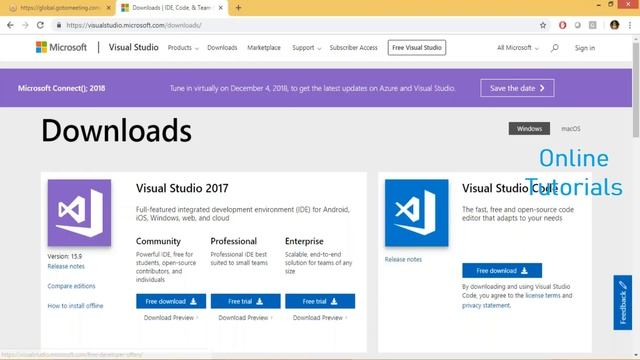The width and height of the screenshot is (640, 360).
Task: Click the Community edition heading
Action: coord(158,241)
